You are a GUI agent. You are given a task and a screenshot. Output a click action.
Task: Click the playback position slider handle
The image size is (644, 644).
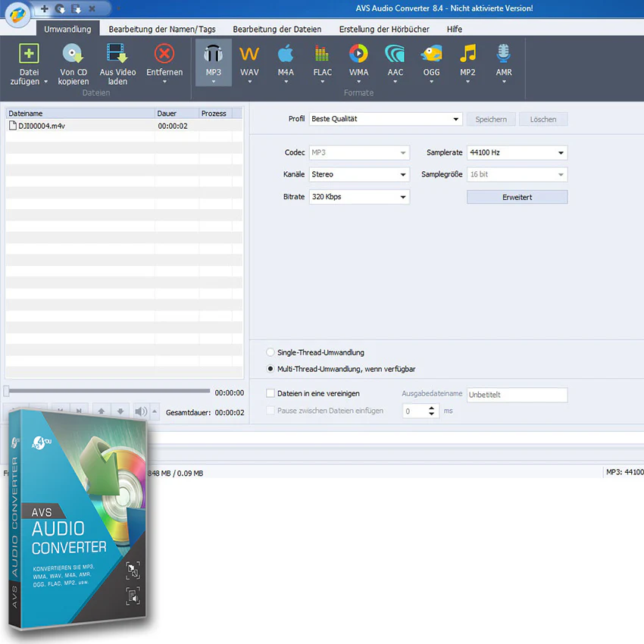click(x=6, y=391)
